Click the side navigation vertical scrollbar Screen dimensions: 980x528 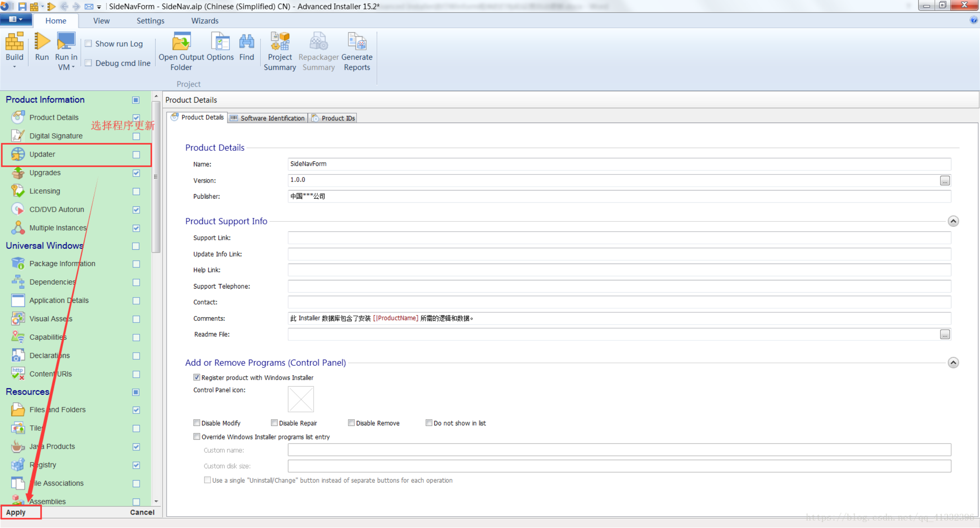pos(156,176)
